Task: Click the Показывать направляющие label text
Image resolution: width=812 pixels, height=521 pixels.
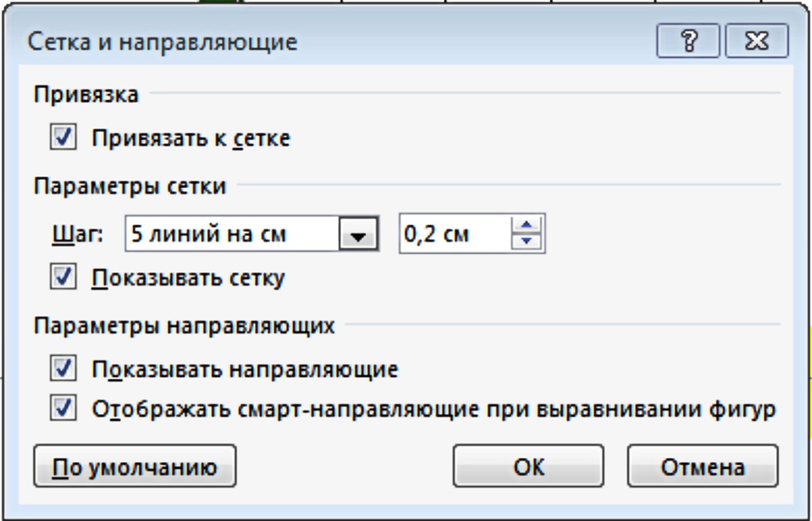Action: (x=245, y=370)
